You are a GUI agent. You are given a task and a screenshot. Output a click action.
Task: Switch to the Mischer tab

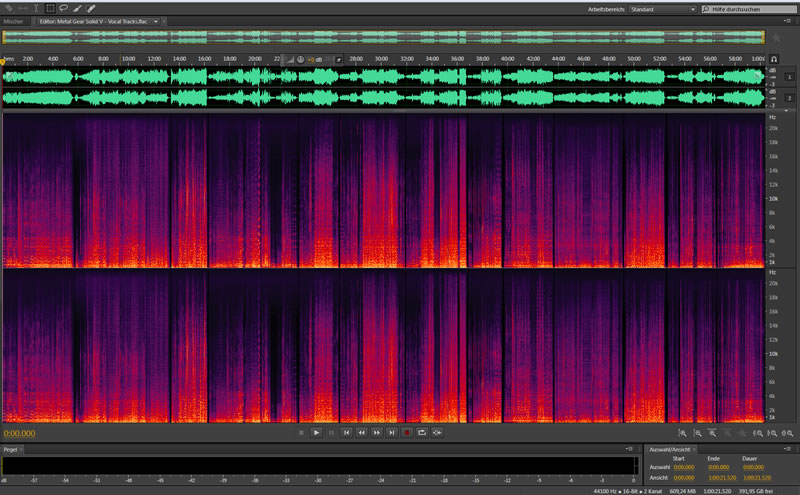14,21
